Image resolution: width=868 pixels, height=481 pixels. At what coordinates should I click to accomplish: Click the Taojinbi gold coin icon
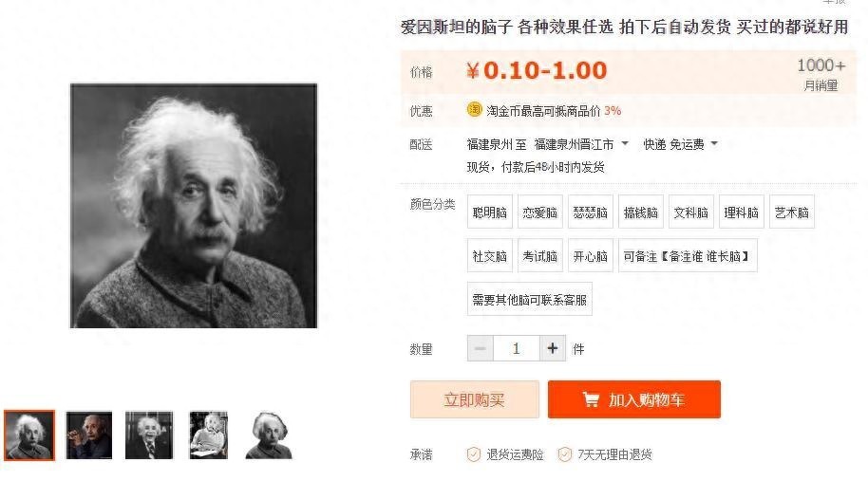475,109
